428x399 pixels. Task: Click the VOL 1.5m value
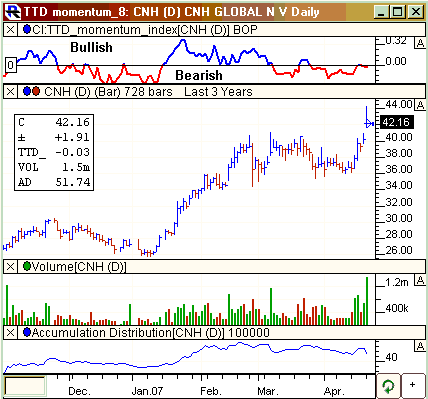76,167
